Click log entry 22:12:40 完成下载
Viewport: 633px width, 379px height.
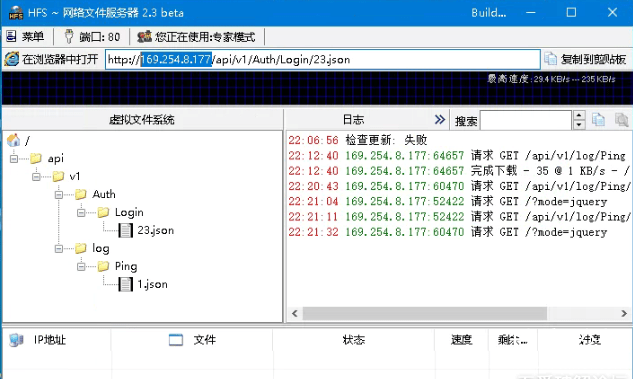(x=459, y=171)
